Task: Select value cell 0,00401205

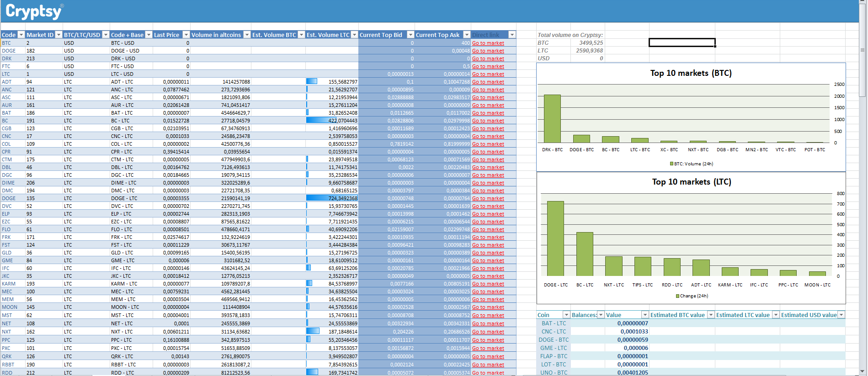Action: (627, 373)
